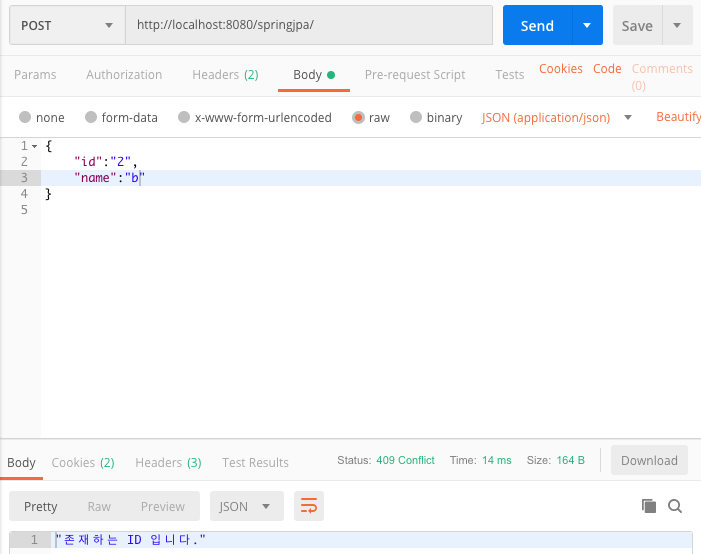Click line number 5 in editor gutter
Viewport: 701px width, 554px height.
[24, 210]
